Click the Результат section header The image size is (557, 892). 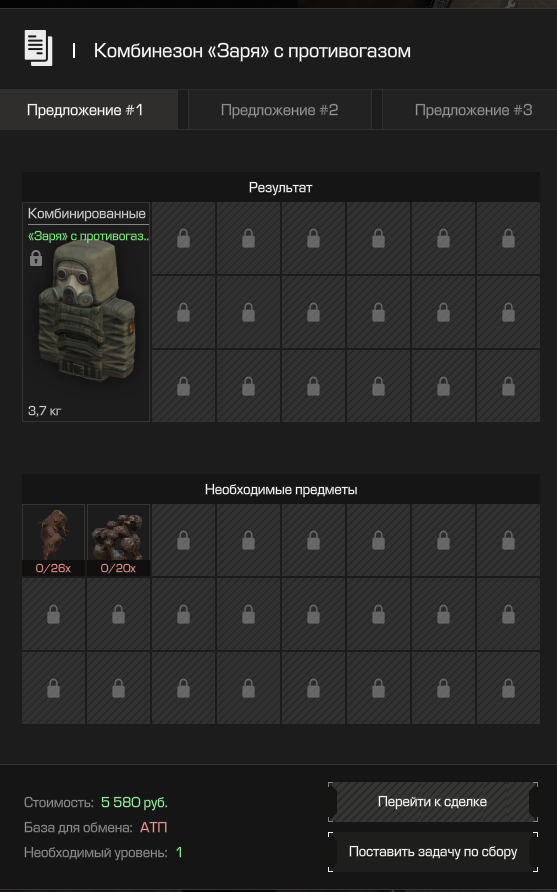coord(281,187)
